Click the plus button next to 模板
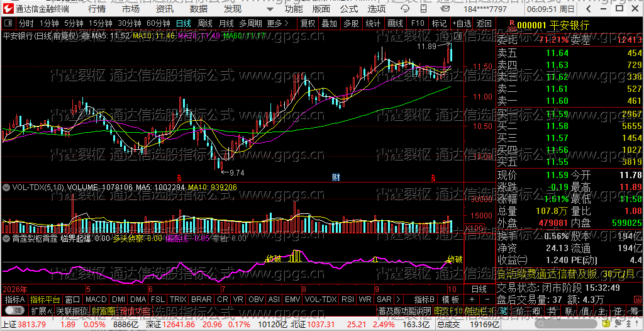The width and height of the screenshot is (644, 331). tap(472, 300)
